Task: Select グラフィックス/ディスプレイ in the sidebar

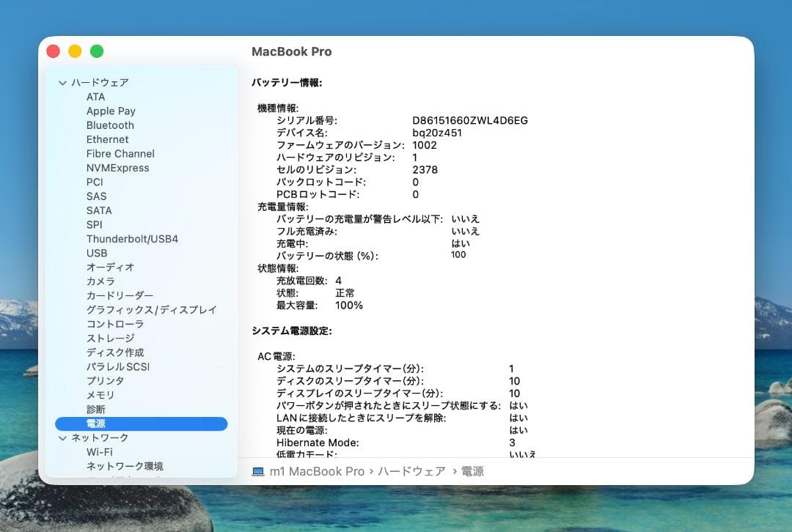Action: point(150,310)
